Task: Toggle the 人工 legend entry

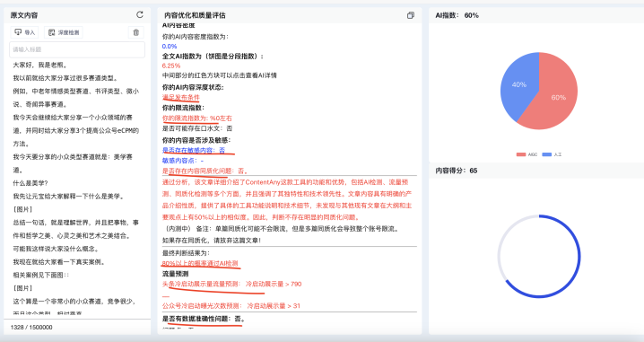Action: click(552, 154)
